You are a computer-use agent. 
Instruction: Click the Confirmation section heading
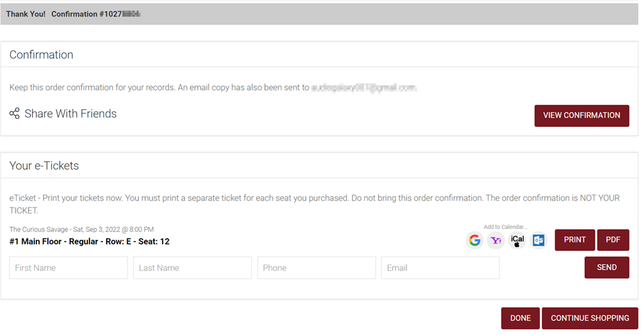pyautogui.click(x=42, y=55)
